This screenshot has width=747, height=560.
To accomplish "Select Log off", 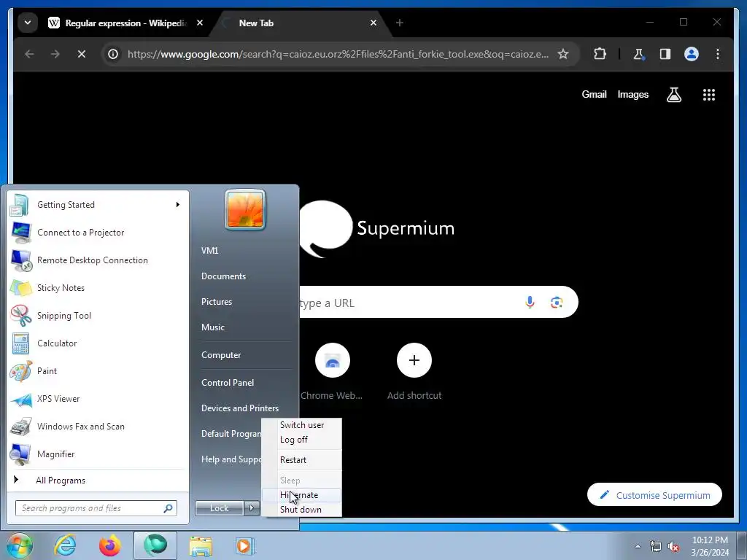I will (302, 440).
